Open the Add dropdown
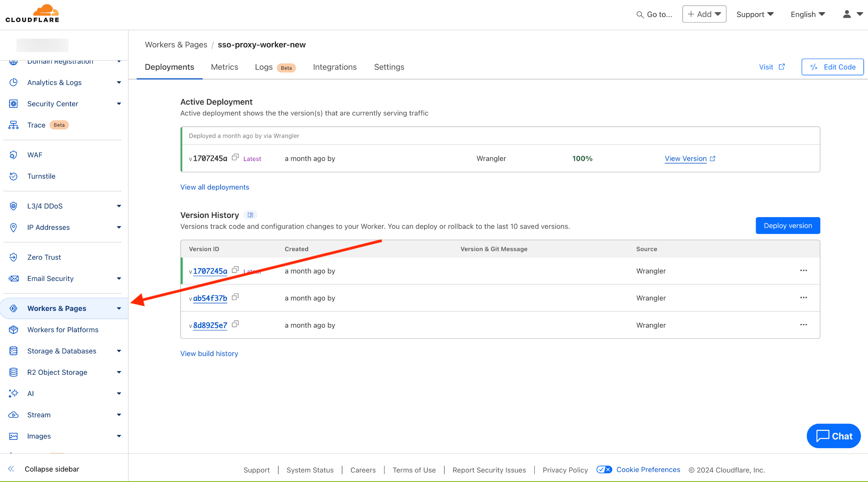This screenshot has width=868, height=482. (704, 13)
